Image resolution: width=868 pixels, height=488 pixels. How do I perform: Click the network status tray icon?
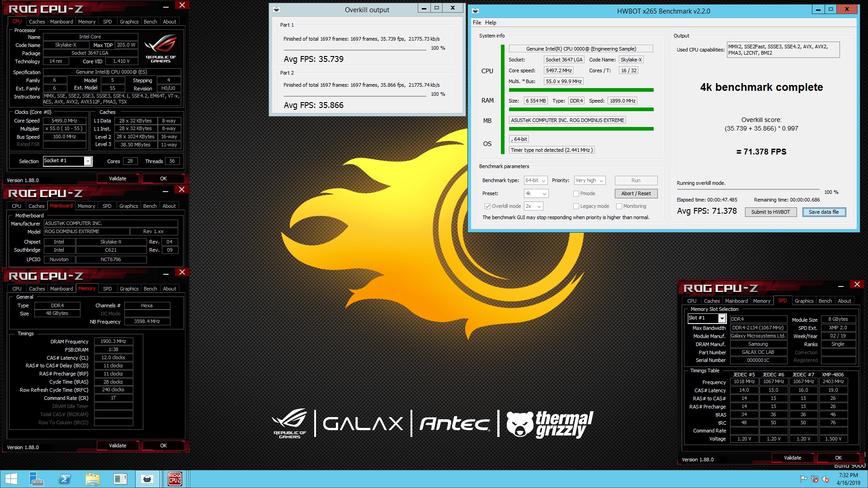click(x=815, y=479)
